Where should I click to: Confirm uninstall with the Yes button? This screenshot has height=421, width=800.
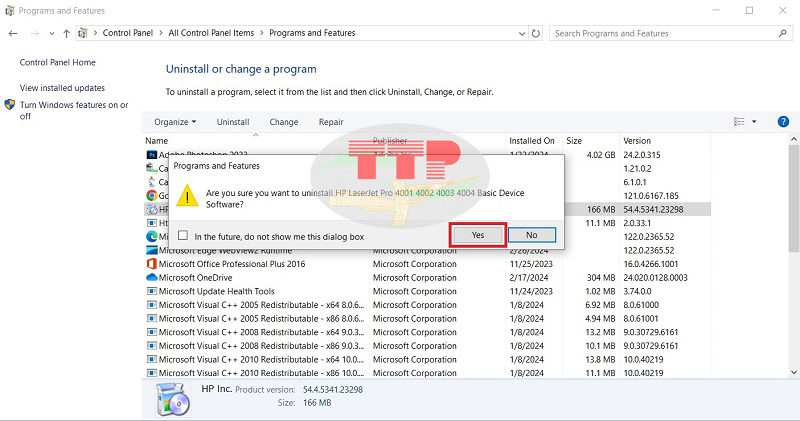(x=478, y=235)
